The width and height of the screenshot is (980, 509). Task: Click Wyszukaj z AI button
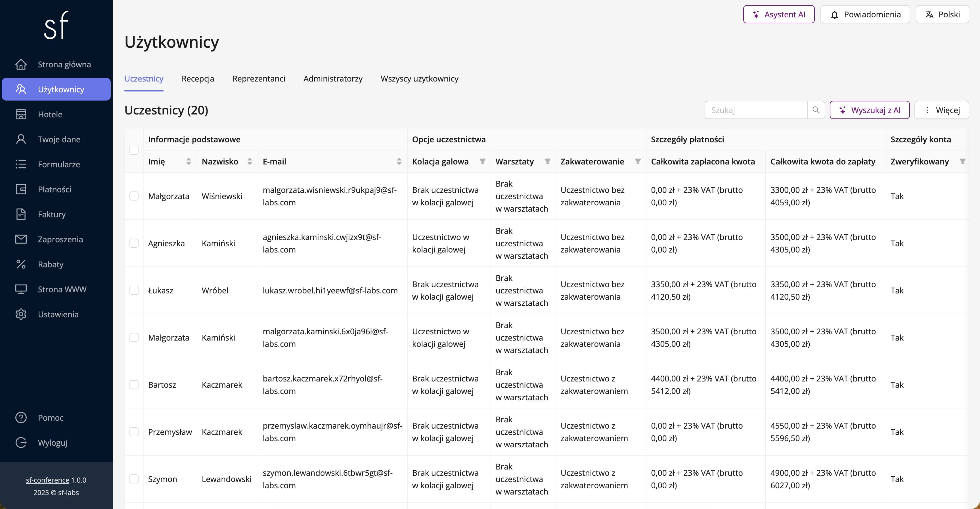[869, 110]
